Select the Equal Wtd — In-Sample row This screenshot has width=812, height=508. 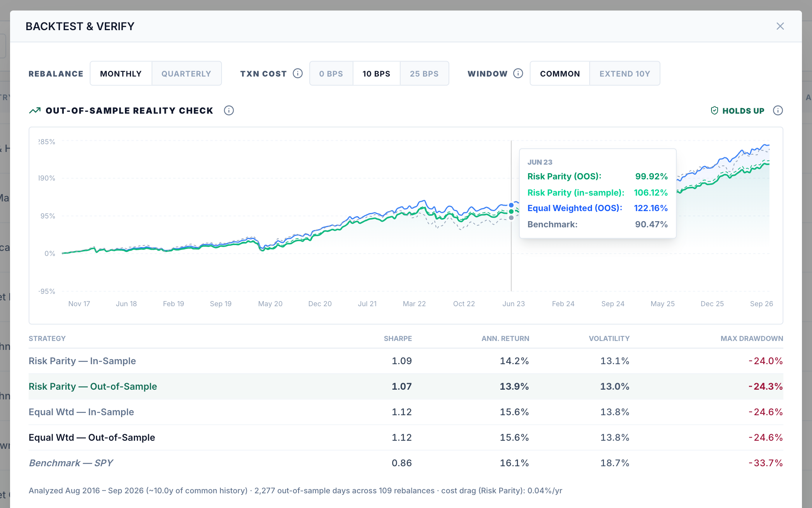click(406, 412)
